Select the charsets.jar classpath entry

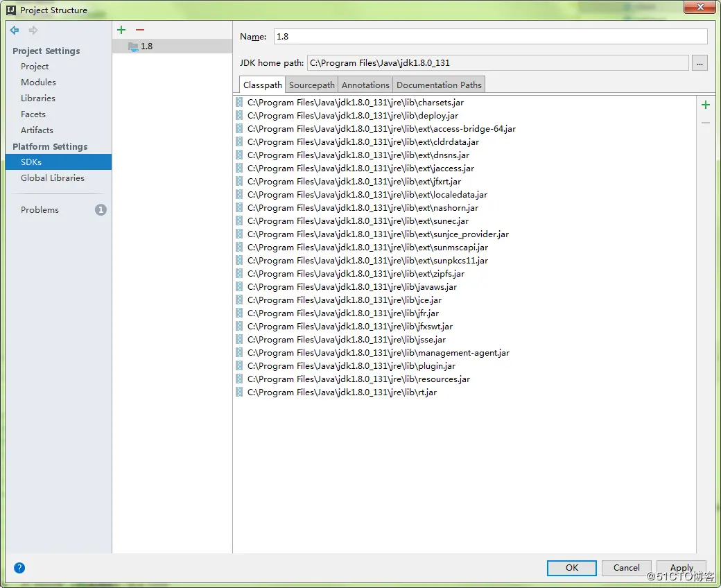click(x=464, y=103)
